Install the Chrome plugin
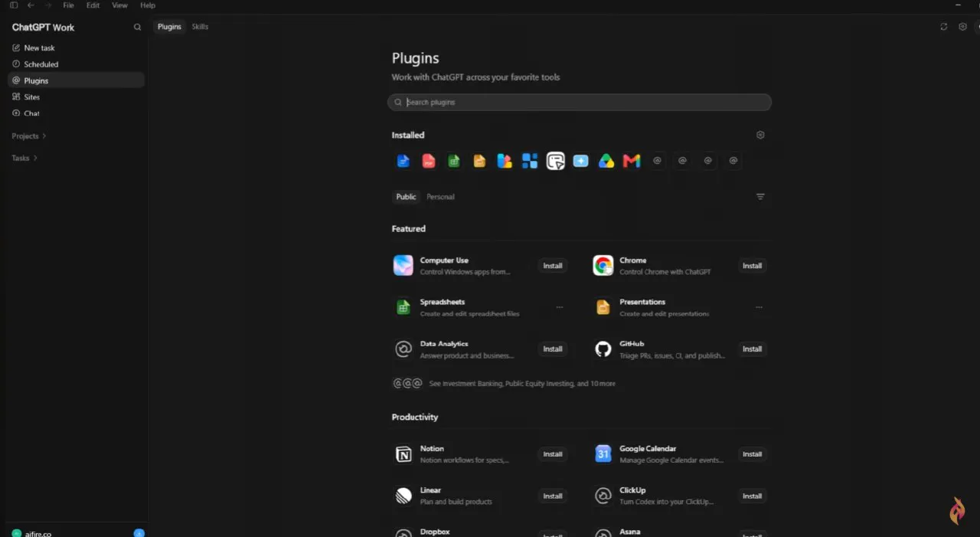Viewport: 980px width, 537px height. (753, 266)
